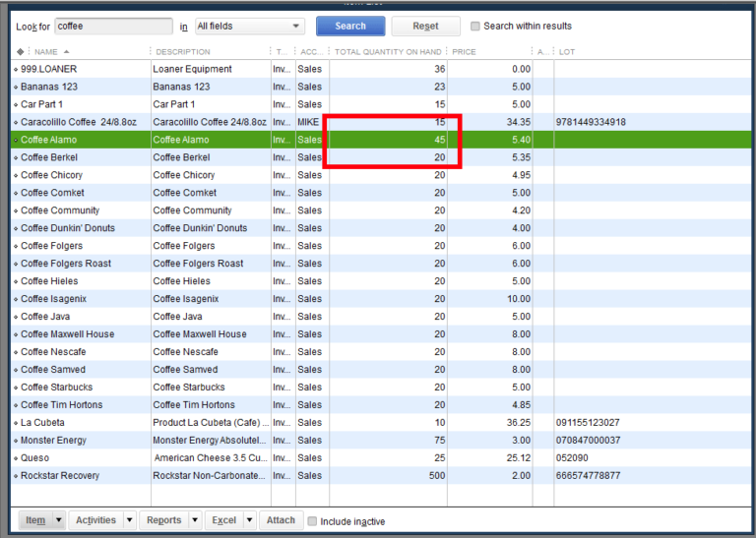Toggle the Include inactive checkbox

coord(312,521)
